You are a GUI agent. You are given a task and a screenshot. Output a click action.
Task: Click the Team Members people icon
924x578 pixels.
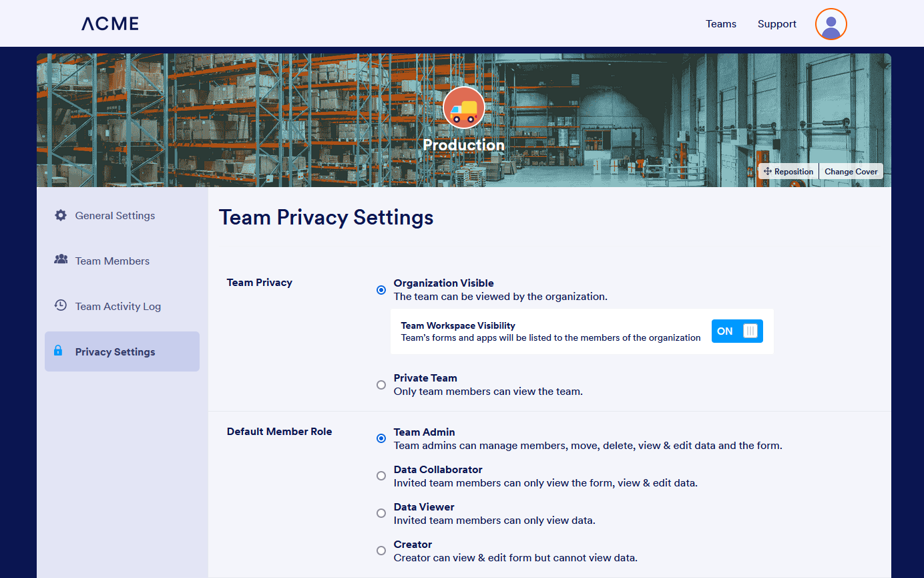pyautogui.click(x=61, y=259)
